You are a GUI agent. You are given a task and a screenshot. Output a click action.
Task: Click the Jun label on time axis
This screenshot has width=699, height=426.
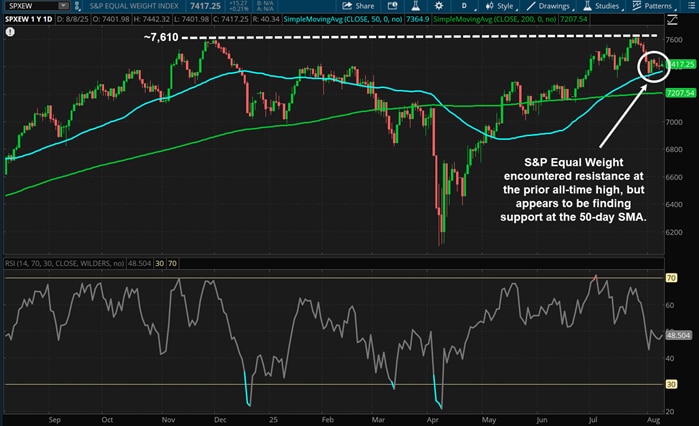coord(542,420)
